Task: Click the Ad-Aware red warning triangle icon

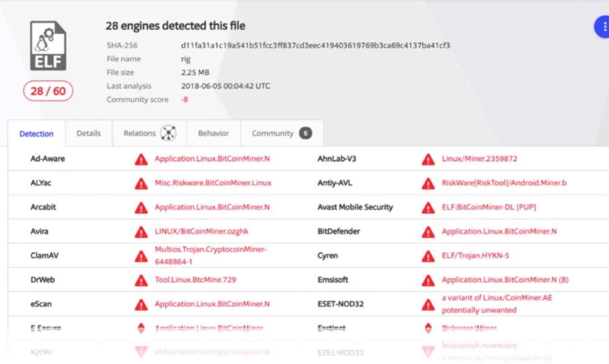Action: 141,159
